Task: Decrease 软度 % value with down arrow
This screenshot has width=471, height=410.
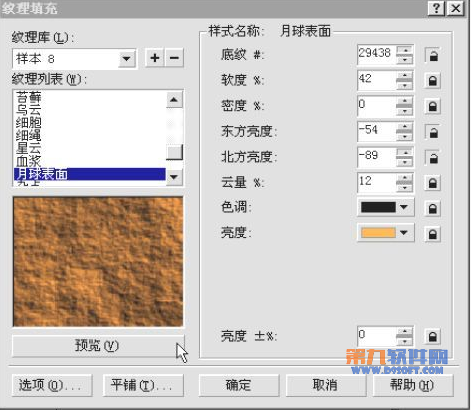Action: pyautogui.click(x=405, y=85)
